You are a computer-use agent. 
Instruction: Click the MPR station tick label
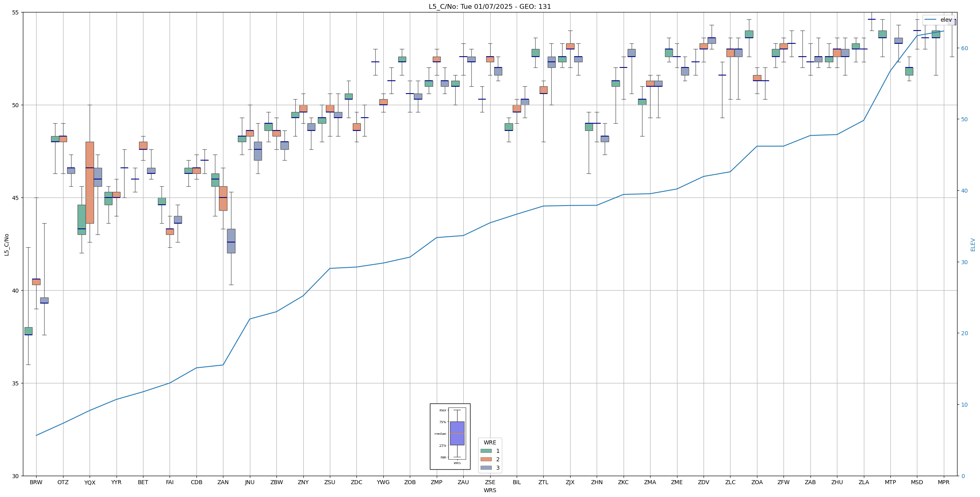click(x=943, y=483)
